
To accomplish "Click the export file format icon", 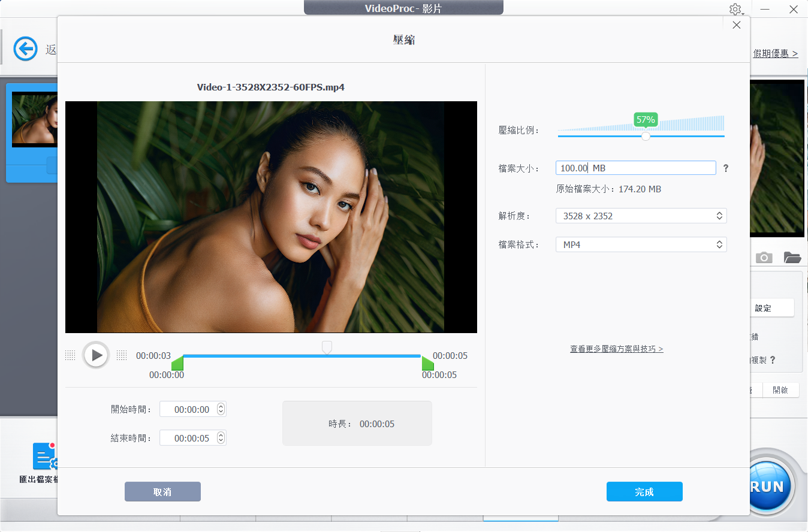I will (45, 457).
